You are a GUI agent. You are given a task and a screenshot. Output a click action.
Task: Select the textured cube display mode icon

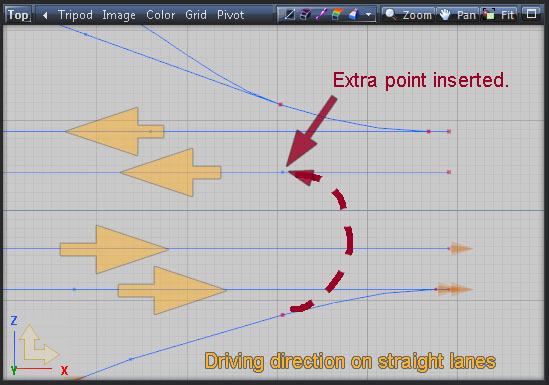click(354, 15)
